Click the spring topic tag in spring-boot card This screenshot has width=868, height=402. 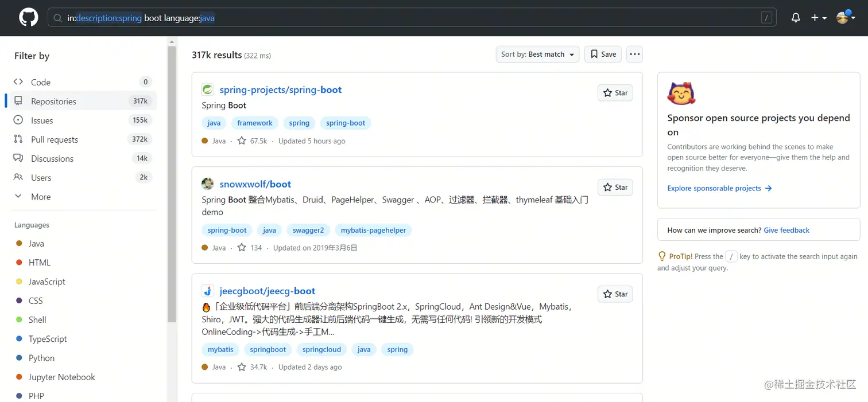[x=299, y=123]
